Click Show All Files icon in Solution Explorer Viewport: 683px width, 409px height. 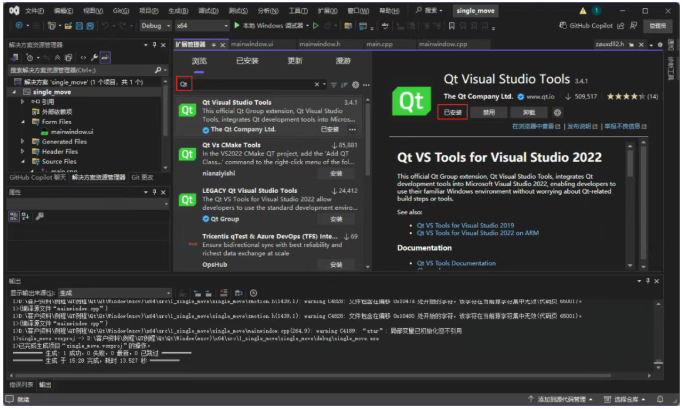tap(68, 57)
